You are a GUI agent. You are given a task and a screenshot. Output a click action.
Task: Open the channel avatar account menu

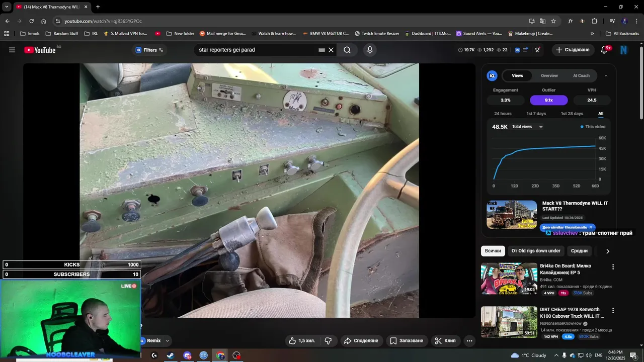624,50
